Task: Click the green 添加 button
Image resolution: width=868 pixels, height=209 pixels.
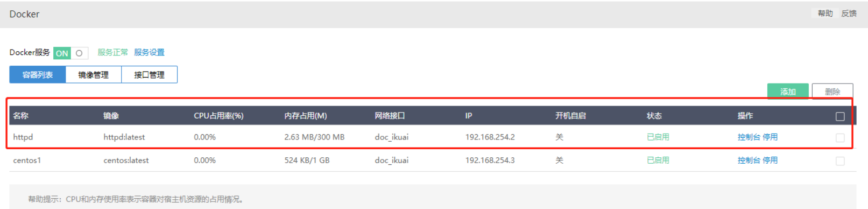Action: tap(788, 92)
